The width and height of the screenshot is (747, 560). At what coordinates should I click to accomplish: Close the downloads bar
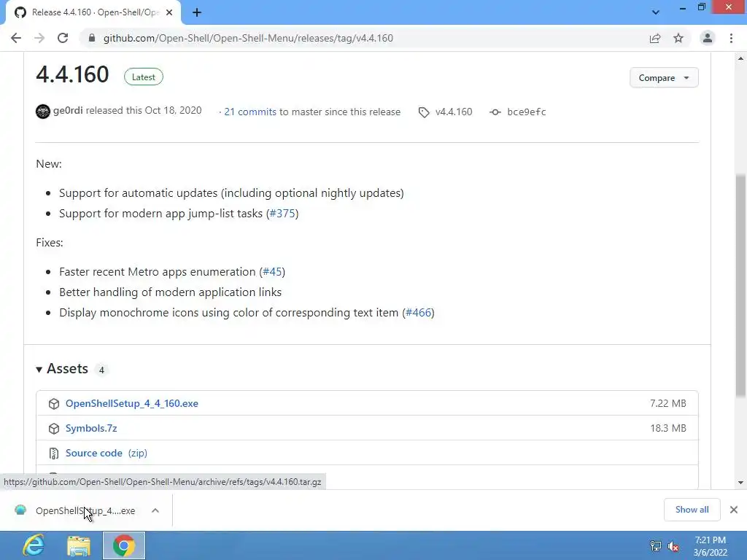coord(734,510)
